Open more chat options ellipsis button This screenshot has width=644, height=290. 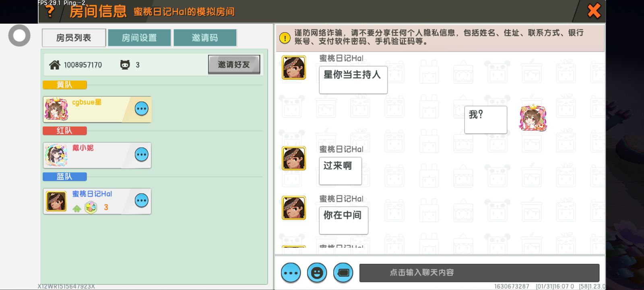291,273
